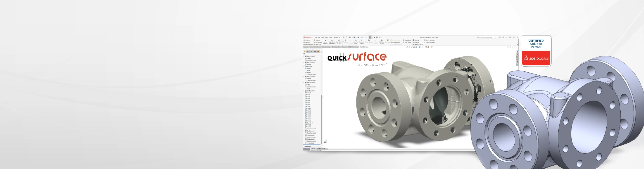The width and height of the screenshot is (644, 169).
Task: Open the ConfigurationManager tab icon
Action: [x=311, y=51]
